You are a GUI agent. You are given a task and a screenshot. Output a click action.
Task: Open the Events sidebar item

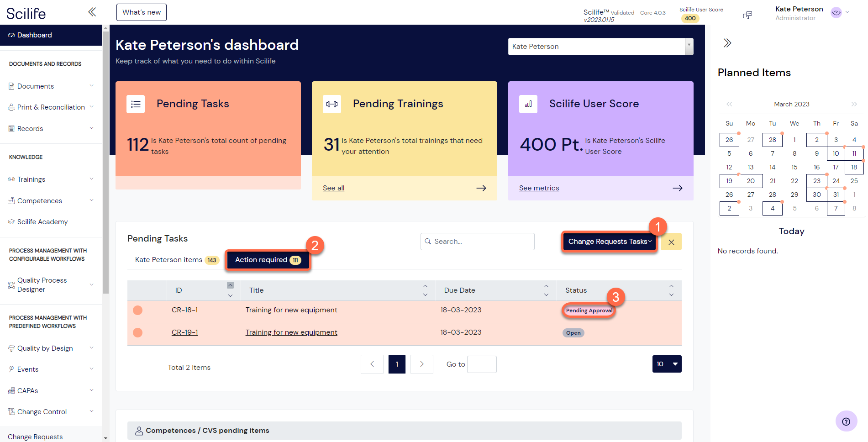[28, 369]
